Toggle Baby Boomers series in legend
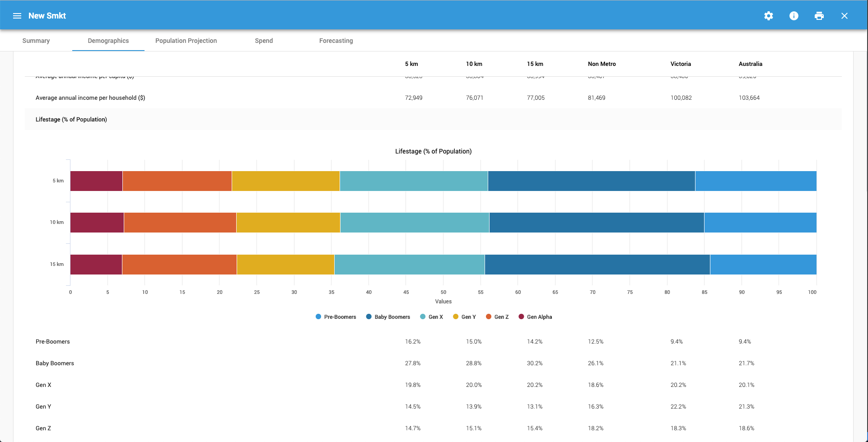Image resolution: width=868 pixels, height=442 pixels. tap(388, 317)
